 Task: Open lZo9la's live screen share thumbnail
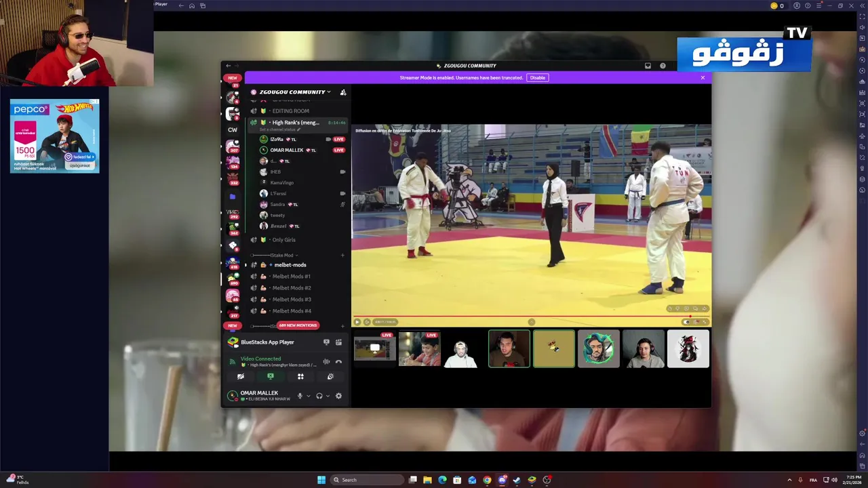point(374,349)
